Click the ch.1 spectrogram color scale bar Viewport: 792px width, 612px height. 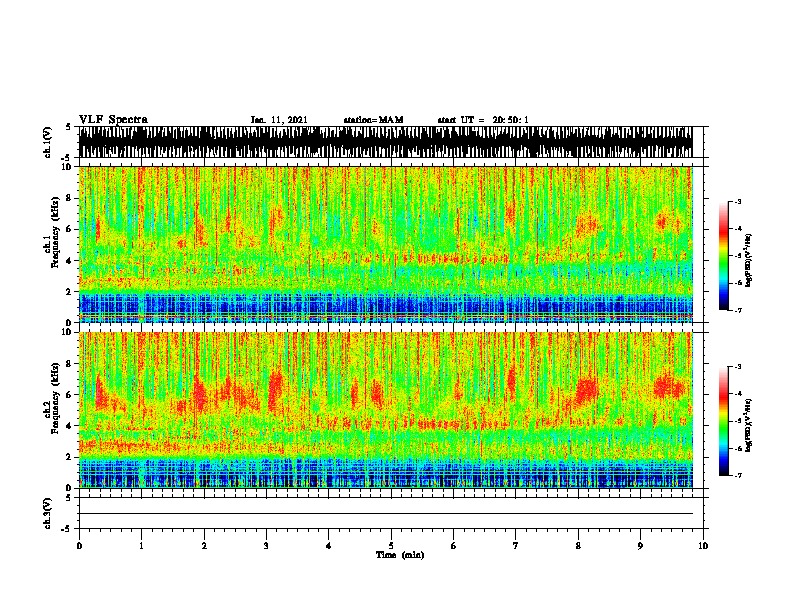[724, 256]
